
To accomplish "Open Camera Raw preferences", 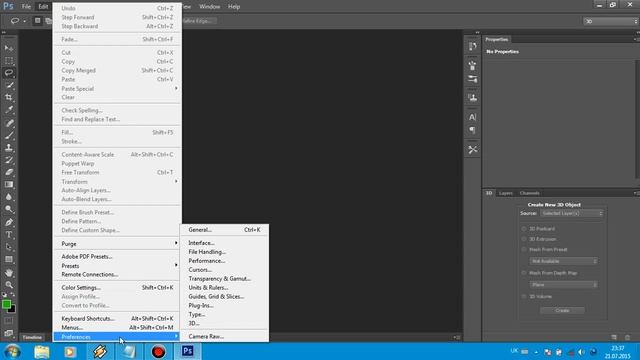I will (x=224, y=337).
